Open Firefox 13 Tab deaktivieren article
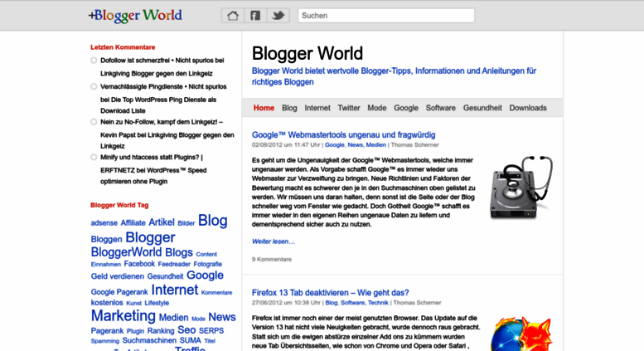644x351 pixels. click(x=330, y=293)
